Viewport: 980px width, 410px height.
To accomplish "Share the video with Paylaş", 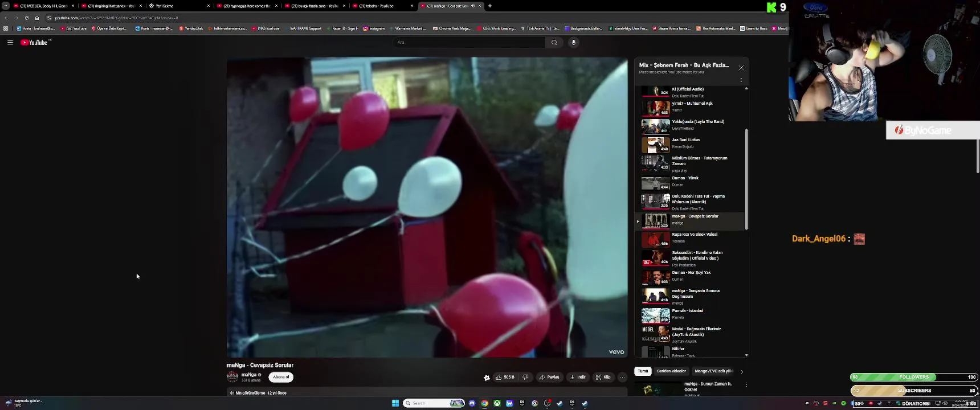I will point(549,377).
